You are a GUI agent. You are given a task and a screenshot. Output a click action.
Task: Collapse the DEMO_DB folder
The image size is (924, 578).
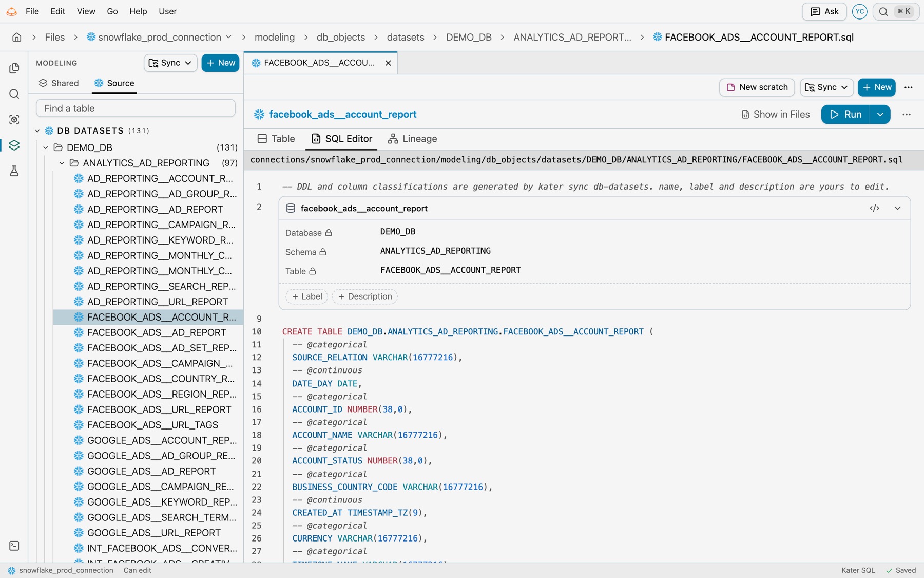46,147
